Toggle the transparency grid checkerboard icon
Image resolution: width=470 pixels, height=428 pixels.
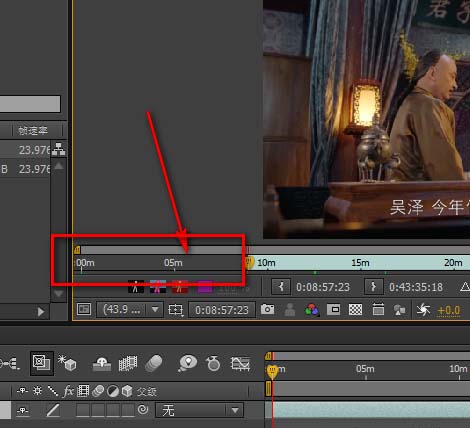[355, 310]
